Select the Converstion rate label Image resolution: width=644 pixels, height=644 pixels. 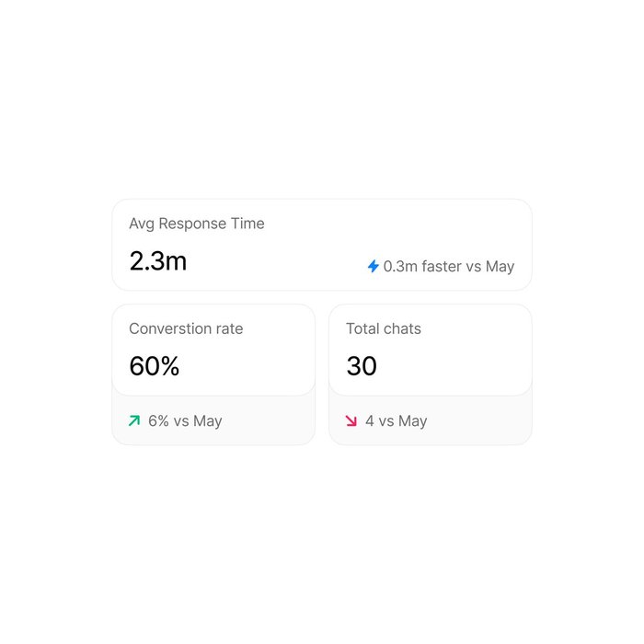tap(186, 328)
